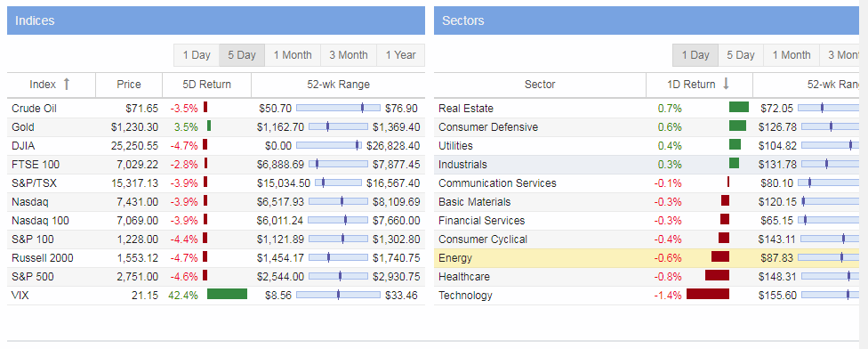The image size is (868, 349).
Task: Click the Sector column header
Action: 540,85
